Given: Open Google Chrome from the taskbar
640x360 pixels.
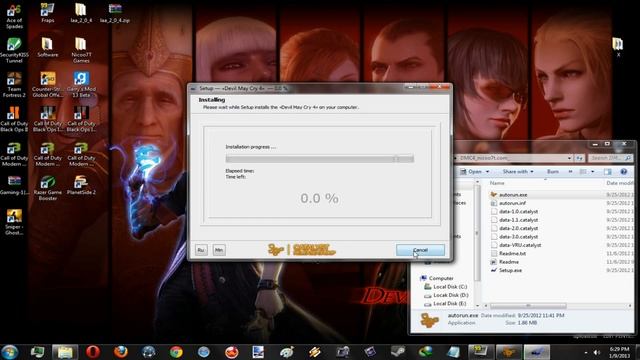Looking at the screenshot, I should pyautogui.click(x=176, y=352).
